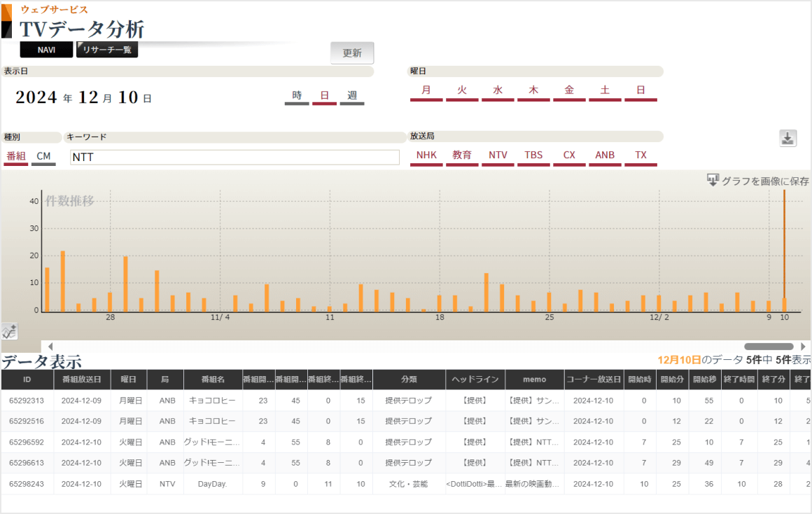The image size is (812, 514).
Task: Toggle the CM type filter
Action: [43, 157]
